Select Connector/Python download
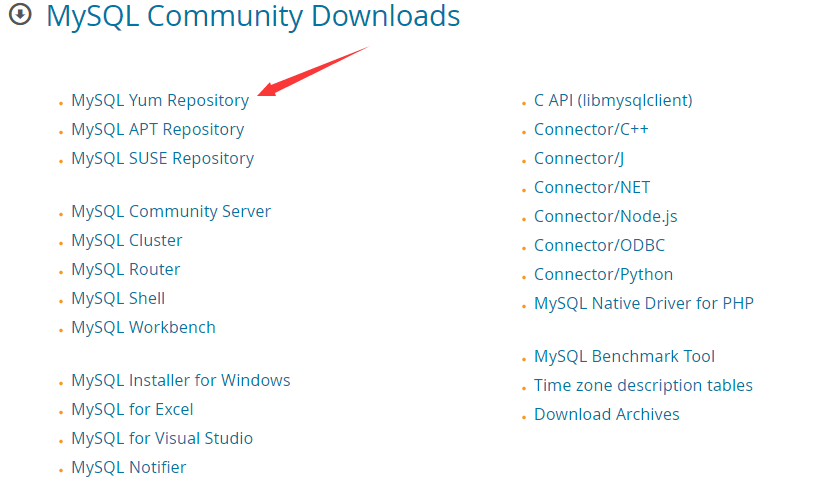 603,275
